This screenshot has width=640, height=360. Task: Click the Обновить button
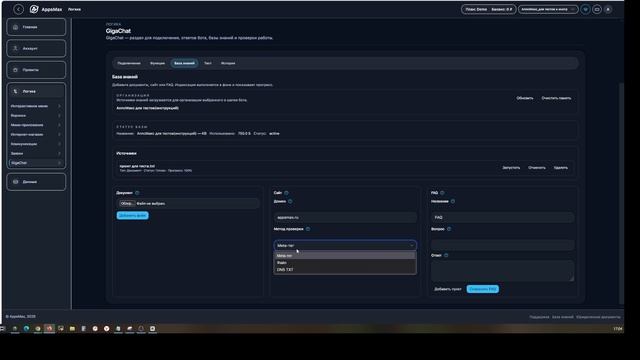pyautogui.click(x=524, y=98)
